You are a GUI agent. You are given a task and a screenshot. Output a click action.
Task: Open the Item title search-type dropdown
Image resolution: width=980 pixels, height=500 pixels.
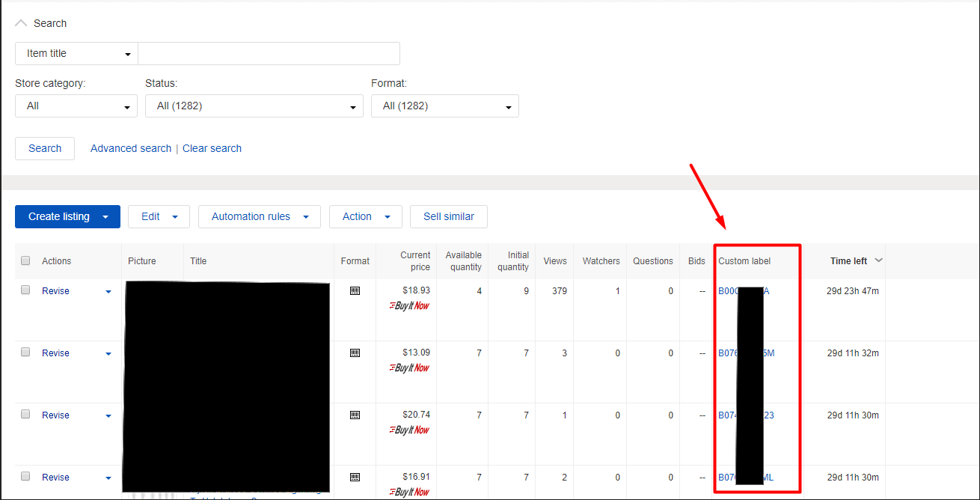(x=76, y=54)
